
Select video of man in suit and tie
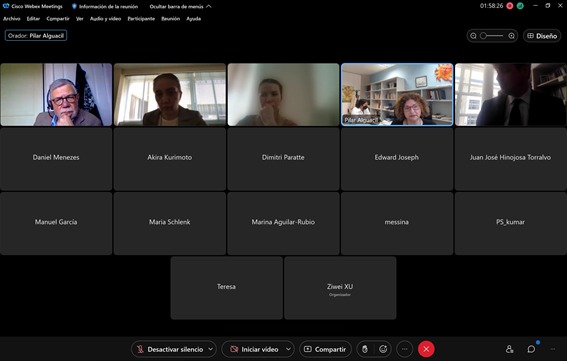(511, 95)
